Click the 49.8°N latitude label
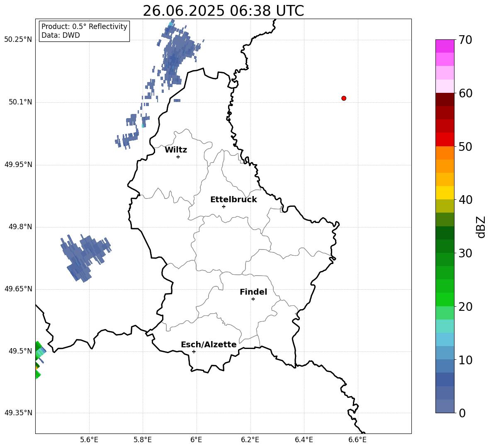Image resolution: width=491 pixels, height=448 pixels. (20, 227)
